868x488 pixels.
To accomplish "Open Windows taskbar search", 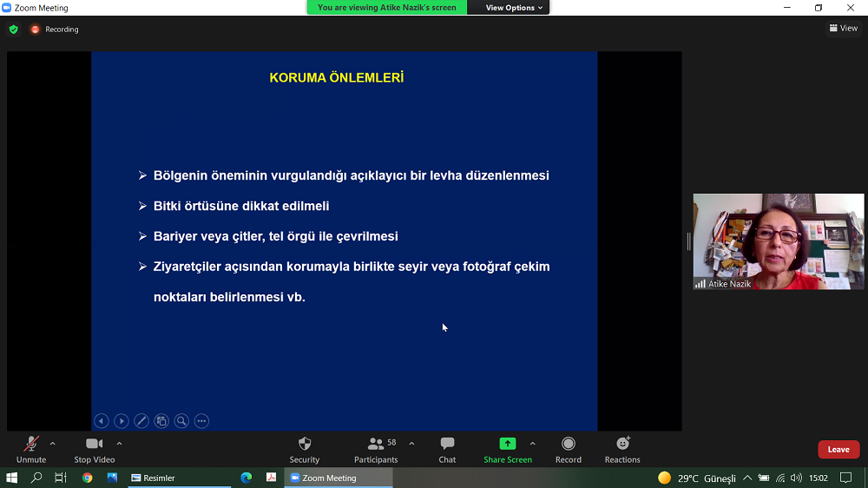I will pyautogui.click(x=36, y=478).
